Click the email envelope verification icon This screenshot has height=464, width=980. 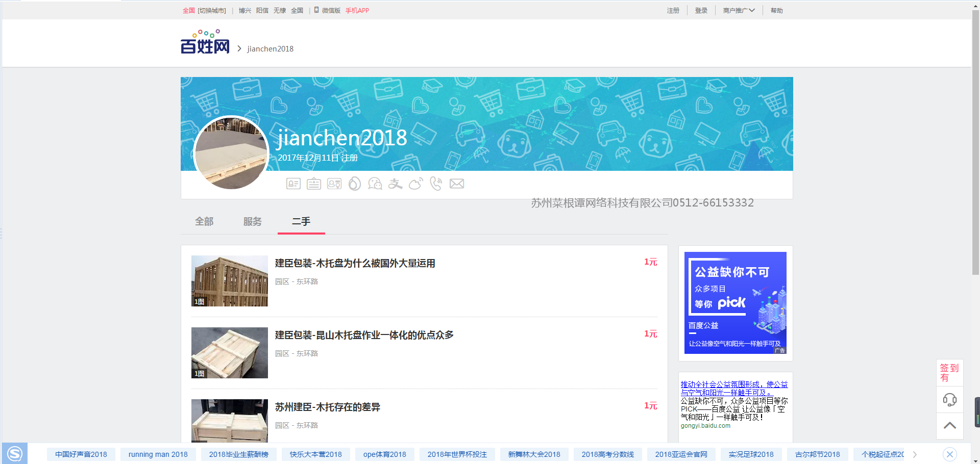[457, 184]
